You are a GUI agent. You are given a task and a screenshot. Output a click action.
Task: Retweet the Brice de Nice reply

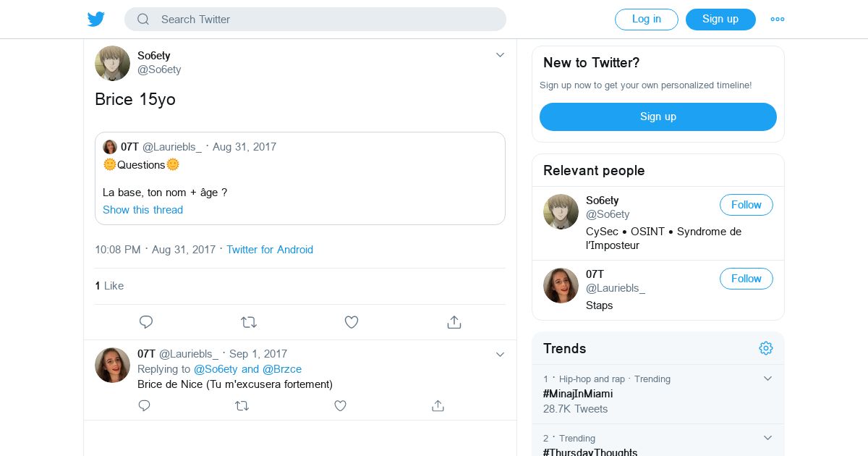pyautogui.click(x=242, y=406)
